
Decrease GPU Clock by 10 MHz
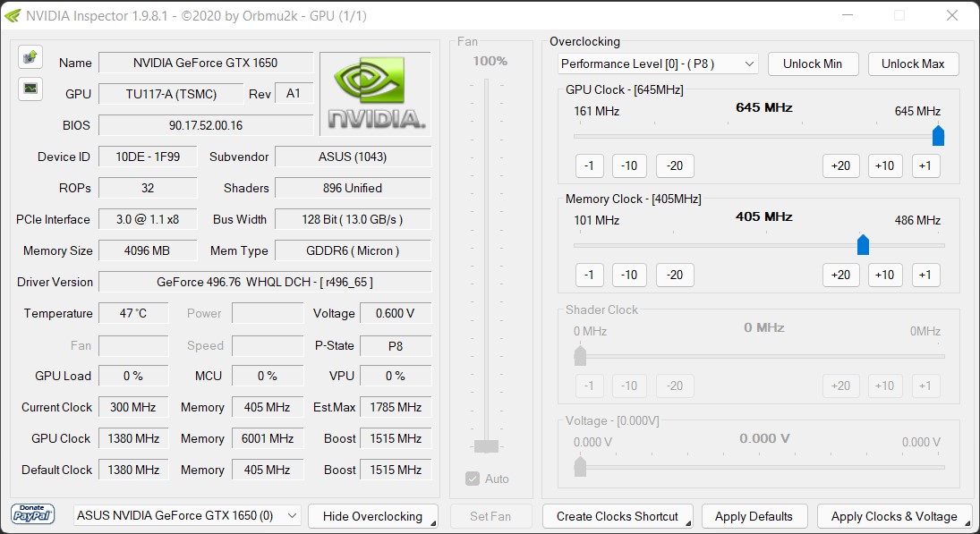point(629,165)
